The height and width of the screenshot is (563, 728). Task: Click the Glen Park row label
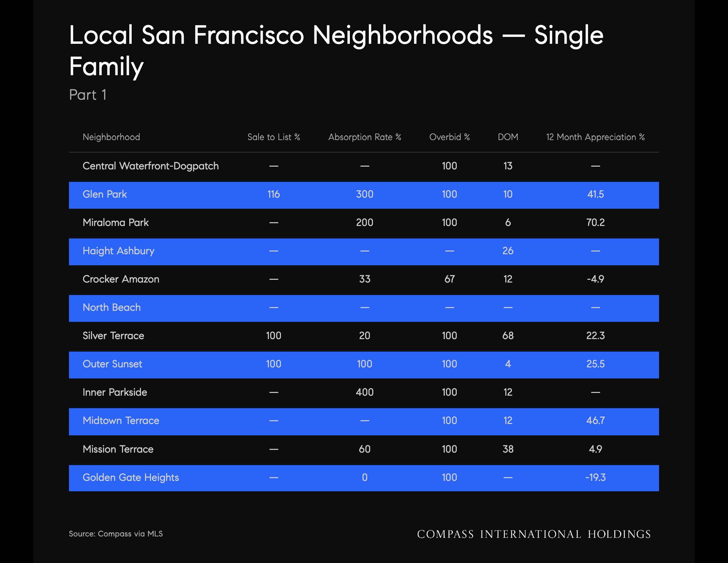(x=105, y=194)
